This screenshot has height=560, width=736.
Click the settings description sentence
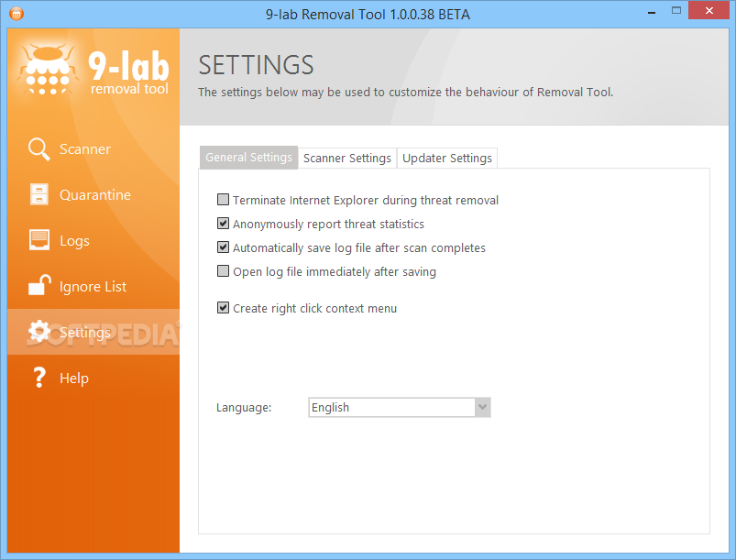405,92
